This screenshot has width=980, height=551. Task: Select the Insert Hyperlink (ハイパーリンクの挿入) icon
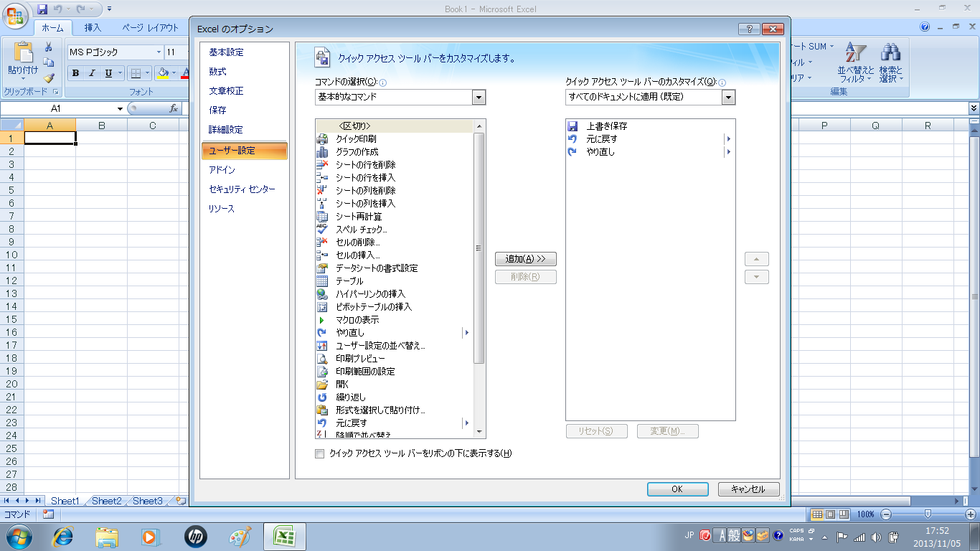(x=322, y=294)
